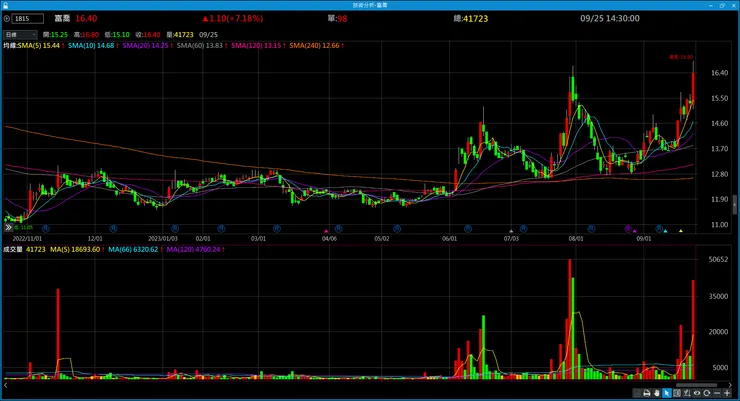Click the 成交量 volume panel label
The width and height of the screenshot is (740, 401).
(x=13, y=249)
